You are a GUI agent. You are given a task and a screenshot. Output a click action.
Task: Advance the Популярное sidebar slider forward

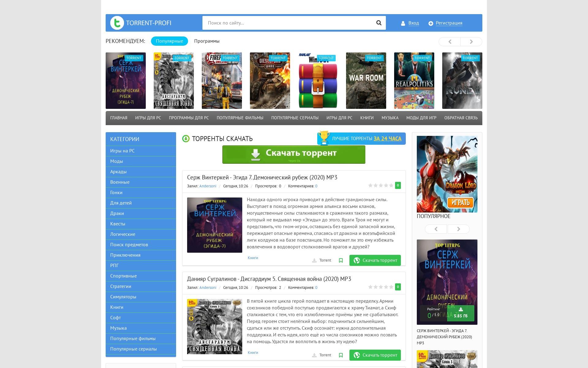coord(458,229)
